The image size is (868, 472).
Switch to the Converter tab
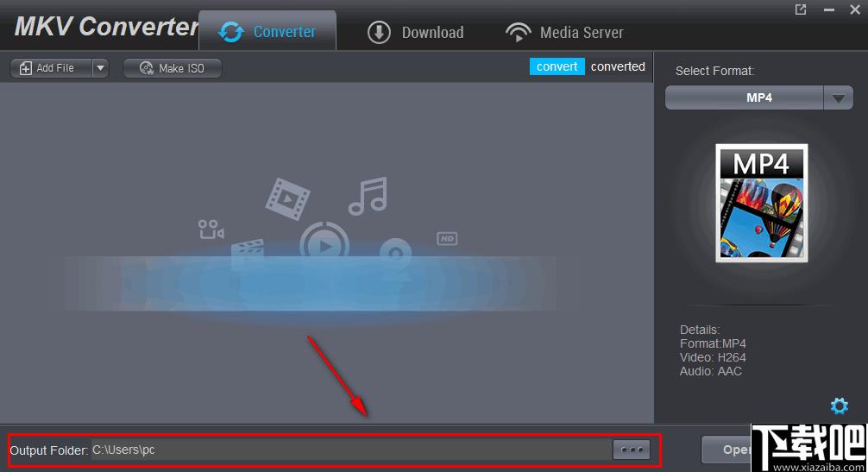tap(267, 31)
